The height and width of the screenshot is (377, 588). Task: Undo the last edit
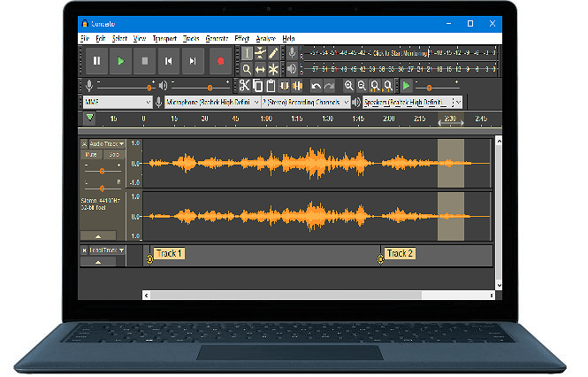(x=316, y=86)
